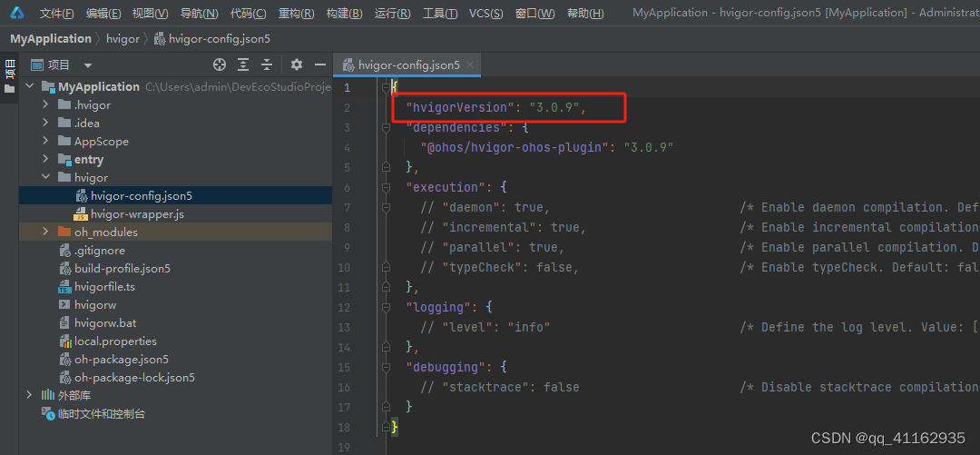
Task: Open the 帮助(H) menu
Action: coord(585,13)
